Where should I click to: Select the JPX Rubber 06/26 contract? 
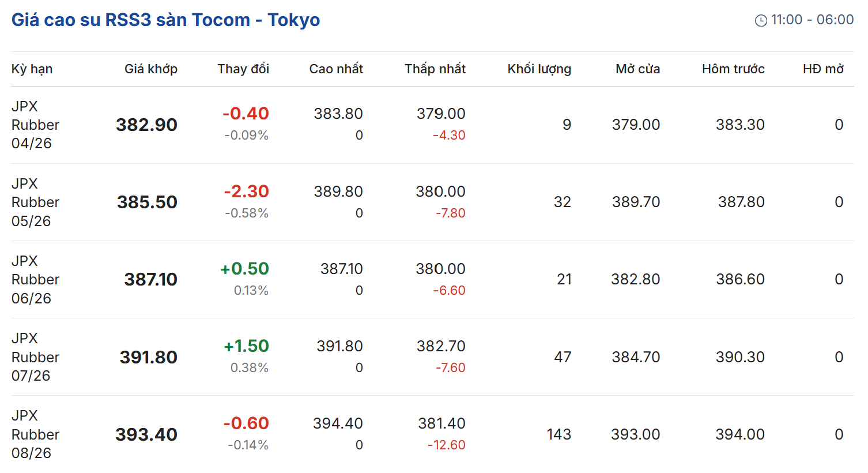pyautogui.click(x=35, y=279)
